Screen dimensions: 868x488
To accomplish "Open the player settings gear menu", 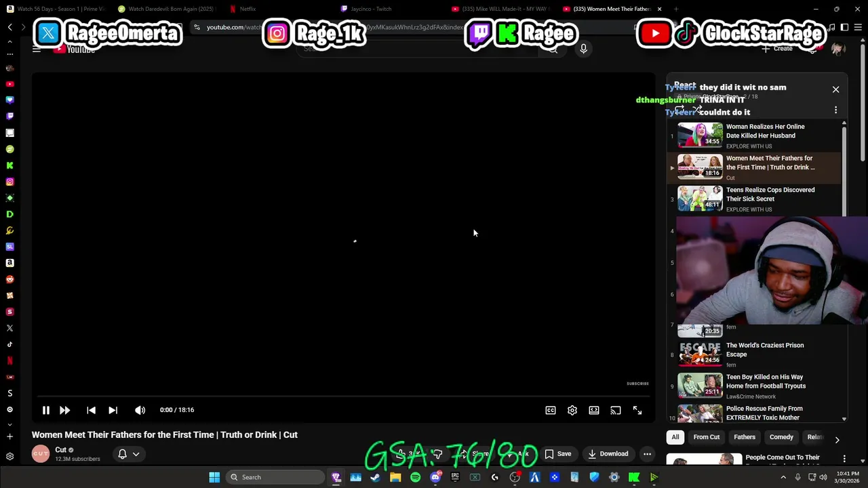I will (572, 410).
